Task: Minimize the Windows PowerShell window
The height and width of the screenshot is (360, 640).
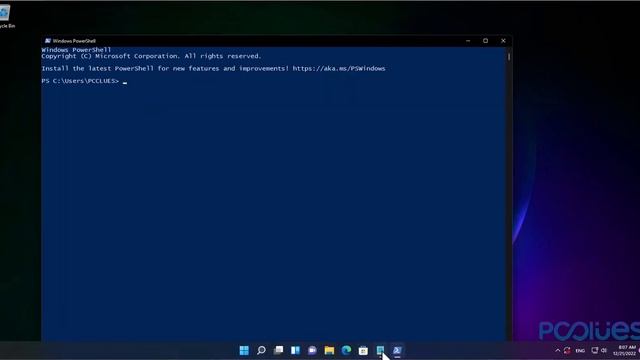Action: (468, 41)
